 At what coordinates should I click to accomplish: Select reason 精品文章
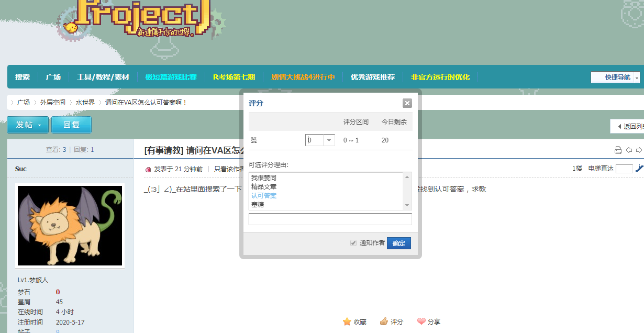[263, 186]
